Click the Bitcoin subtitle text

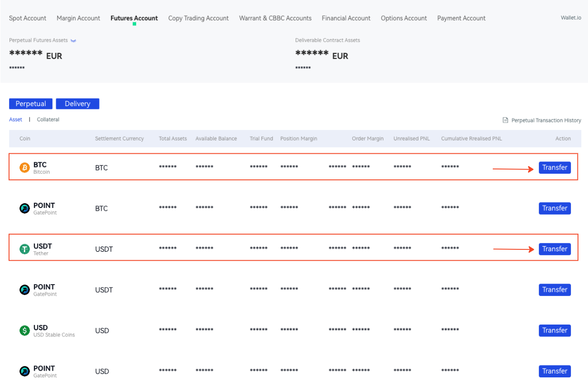coord(41,172)
